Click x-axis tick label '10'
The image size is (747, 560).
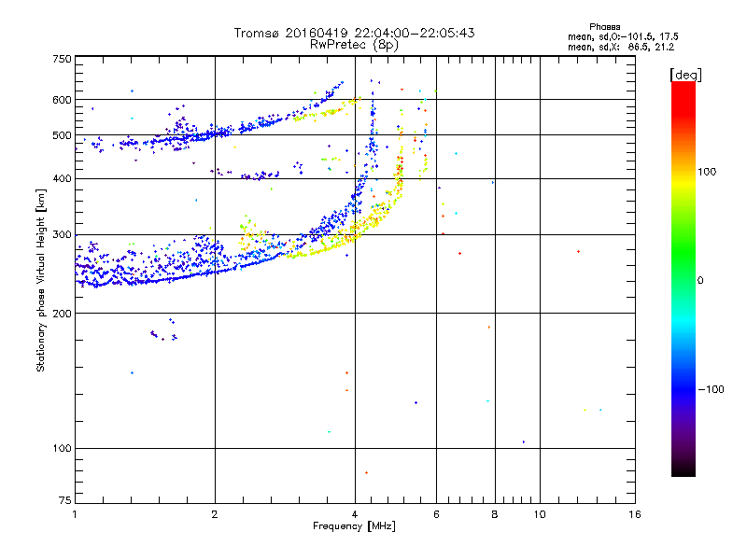pyautogui.click(x=540, y=514)
